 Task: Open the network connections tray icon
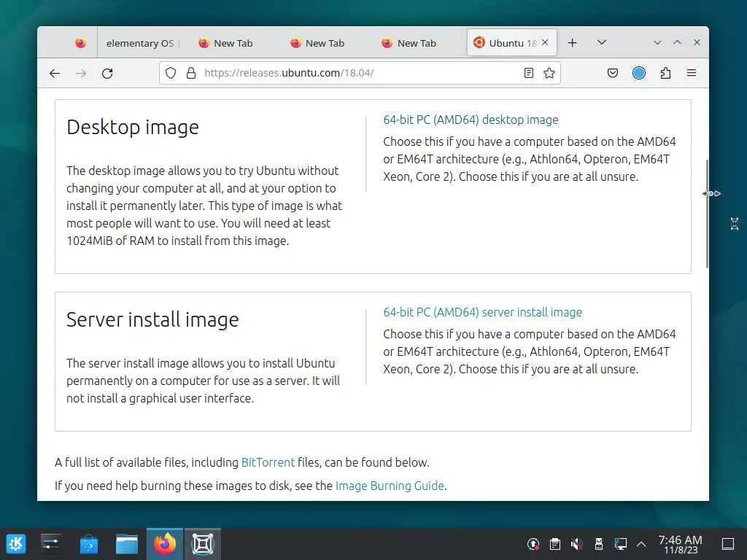pos(620,543)
